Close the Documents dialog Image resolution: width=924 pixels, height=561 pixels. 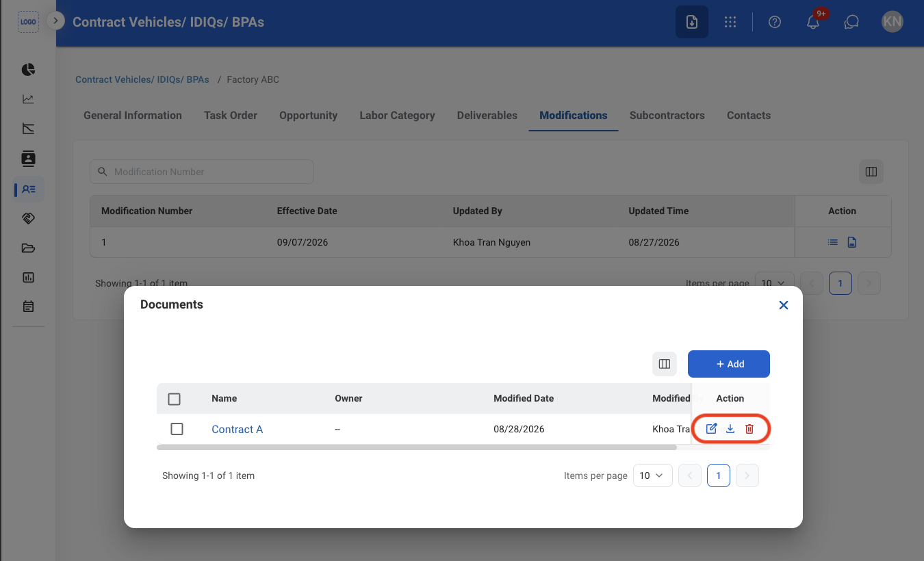point(784,305)
